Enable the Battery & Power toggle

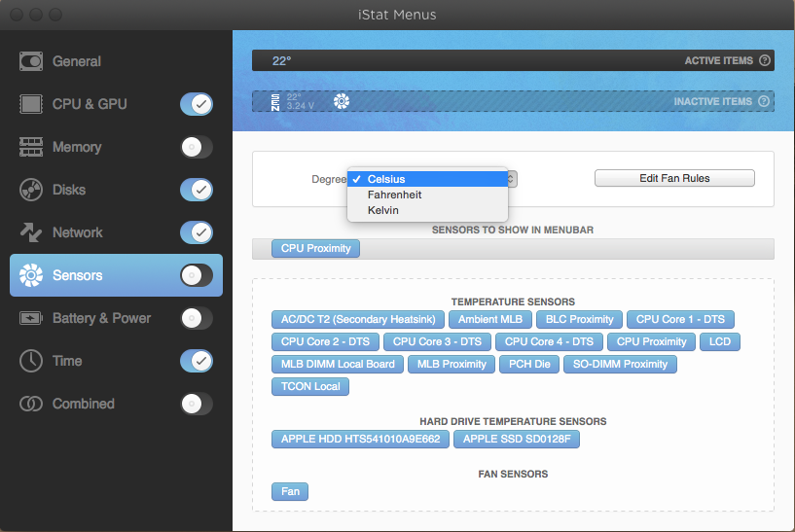197,318
